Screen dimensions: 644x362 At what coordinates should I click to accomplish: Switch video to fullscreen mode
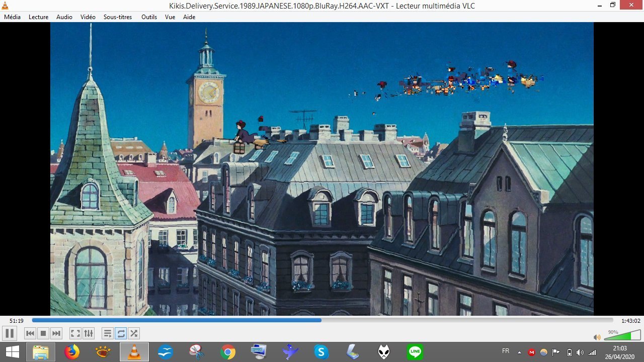coord(75,333)
